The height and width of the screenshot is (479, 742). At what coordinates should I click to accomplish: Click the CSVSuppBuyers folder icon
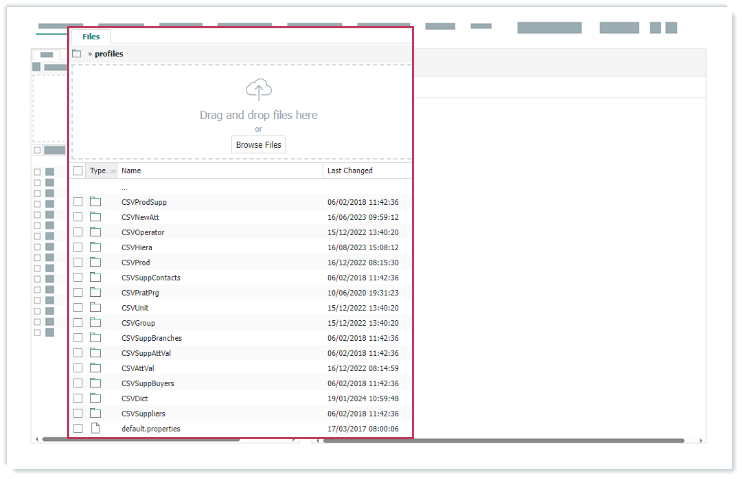pyautogui.click(x=96, y=383)
